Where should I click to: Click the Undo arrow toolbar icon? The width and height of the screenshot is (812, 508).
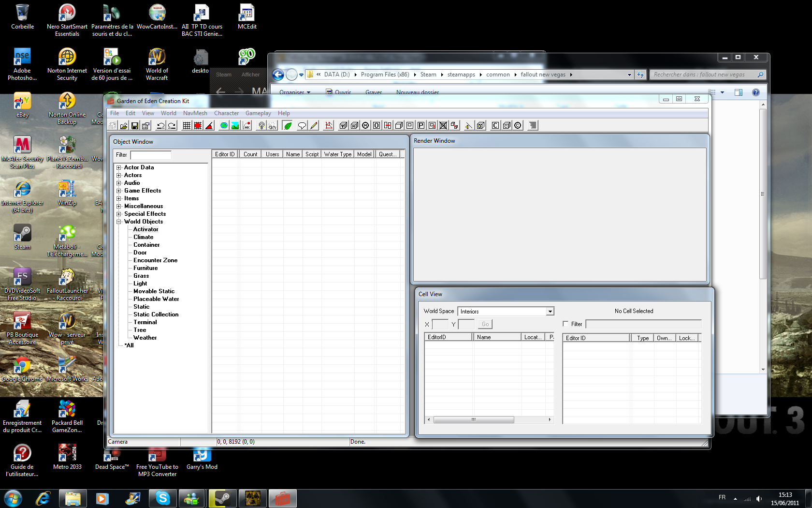click(160, 126)
